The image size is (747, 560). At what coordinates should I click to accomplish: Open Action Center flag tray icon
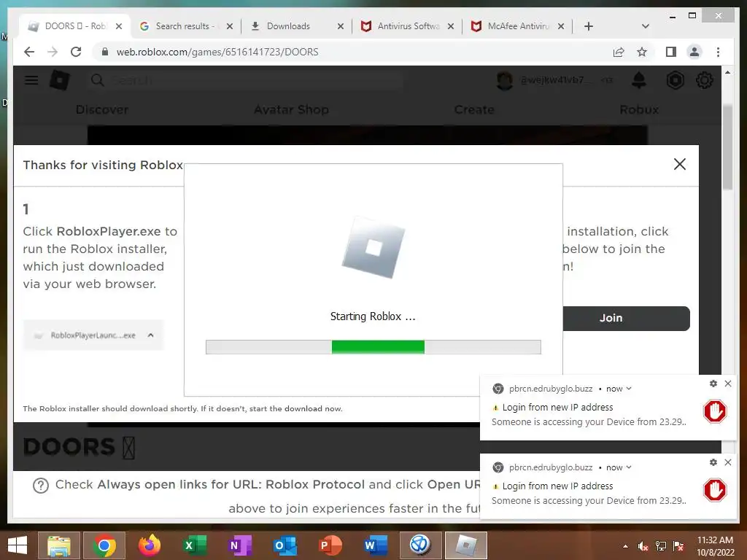click(678, 546)
